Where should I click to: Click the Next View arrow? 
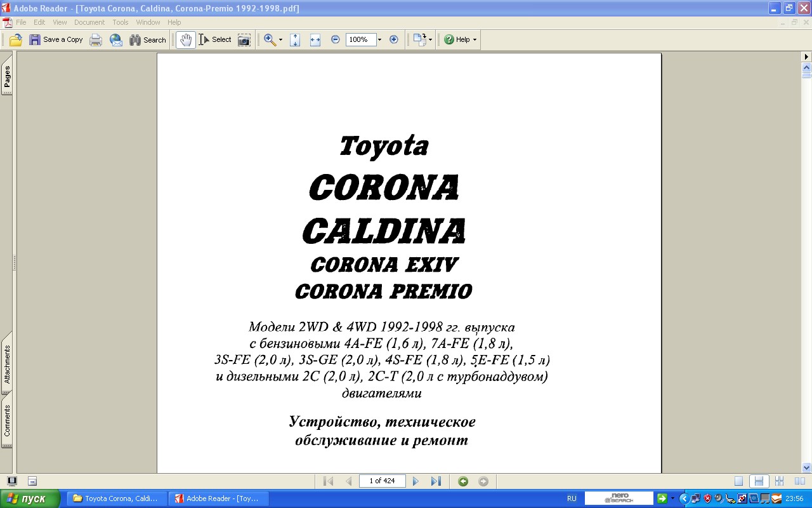tap(483, 481)
